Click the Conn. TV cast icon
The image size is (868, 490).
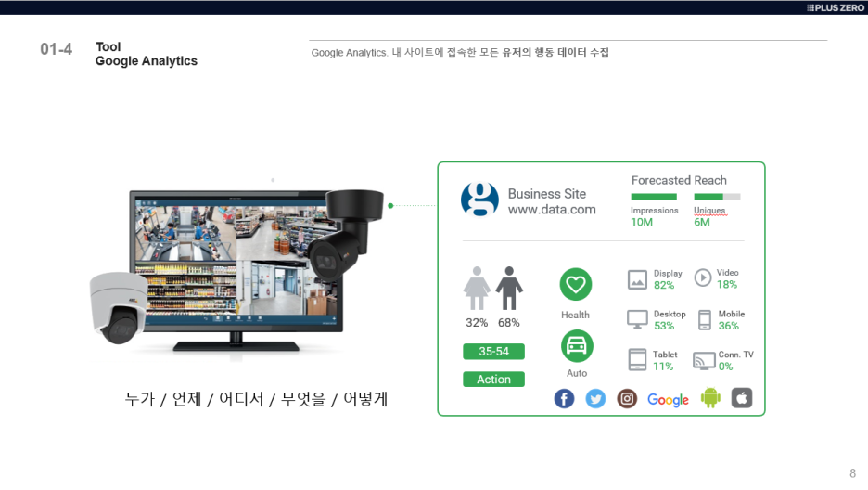(704, 361)
